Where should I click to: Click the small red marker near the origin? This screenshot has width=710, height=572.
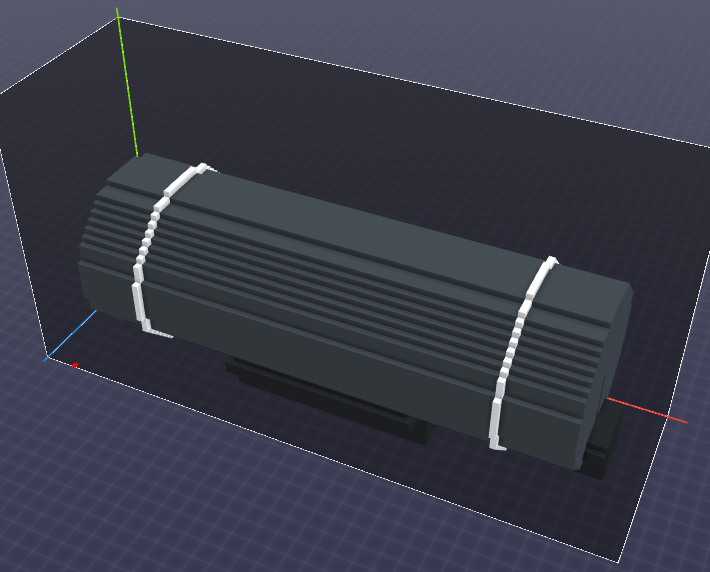tap(75, 365)
